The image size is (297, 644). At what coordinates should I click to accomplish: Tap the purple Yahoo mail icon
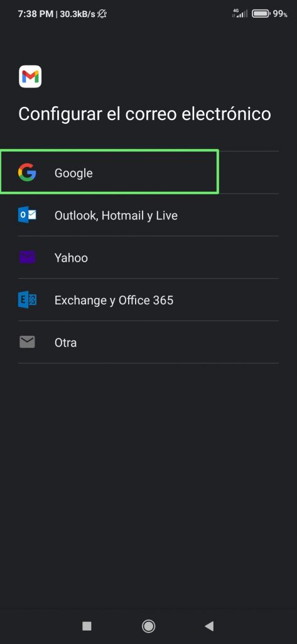point(27,257)
